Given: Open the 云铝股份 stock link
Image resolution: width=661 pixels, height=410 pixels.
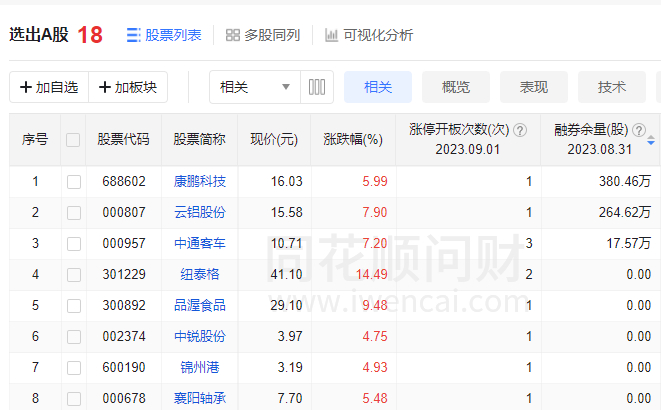Looking at the screenshot, I should click(x=200, y=212).
